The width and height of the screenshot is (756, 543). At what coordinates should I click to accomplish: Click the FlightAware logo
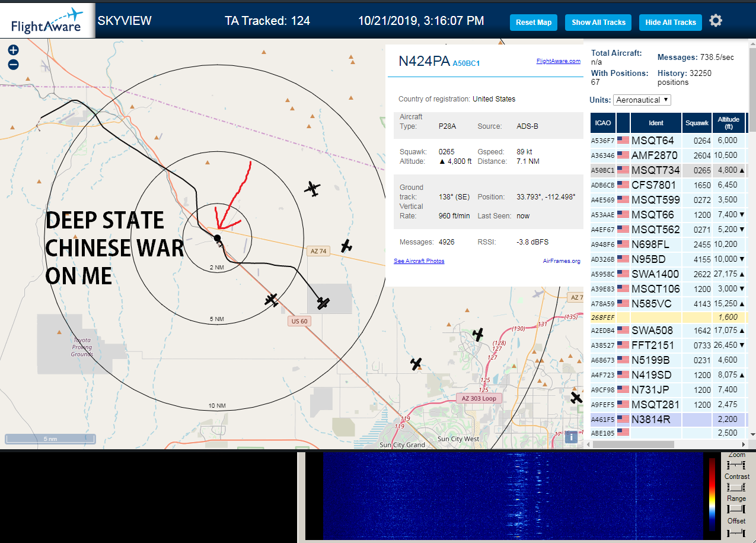coord(47,21)
